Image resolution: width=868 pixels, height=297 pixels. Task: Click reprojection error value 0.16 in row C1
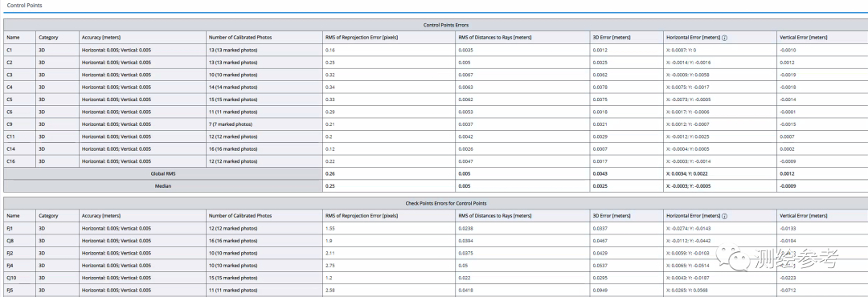pos(330,51)
